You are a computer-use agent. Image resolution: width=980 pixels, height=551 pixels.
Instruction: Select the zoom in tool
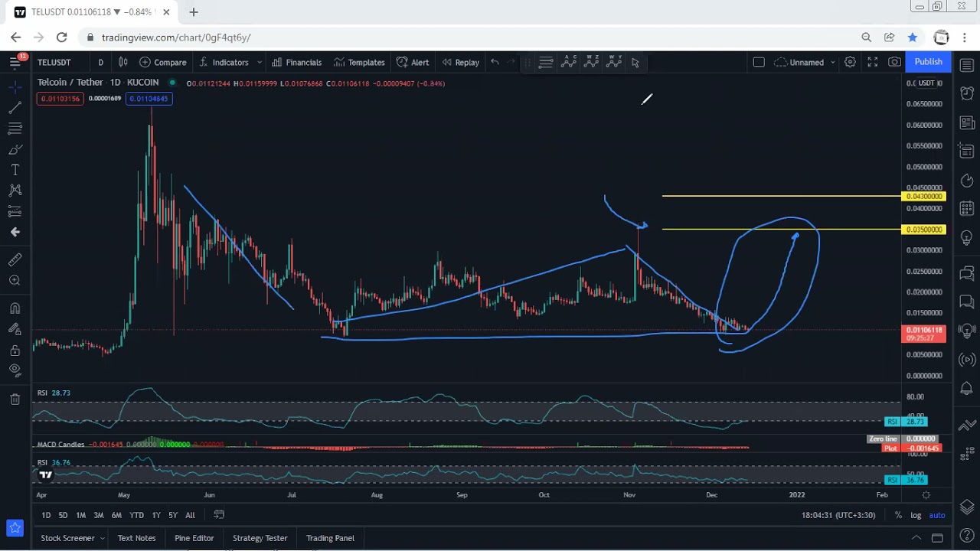tap(15, 281)
